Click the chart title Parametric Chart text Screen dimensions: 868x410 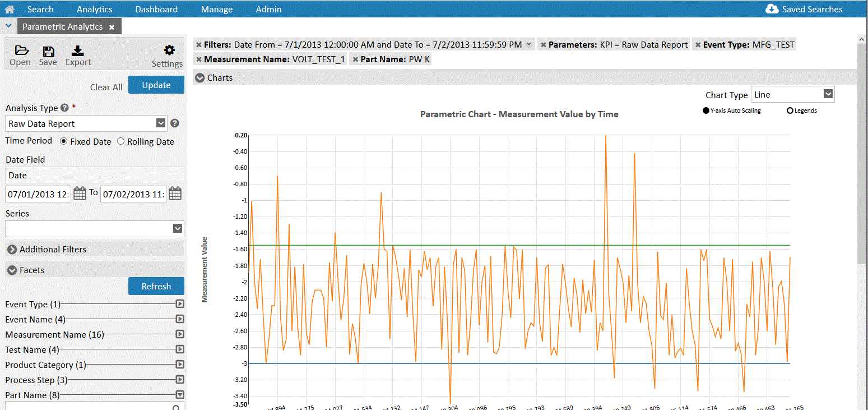click(x=519, y=114)
